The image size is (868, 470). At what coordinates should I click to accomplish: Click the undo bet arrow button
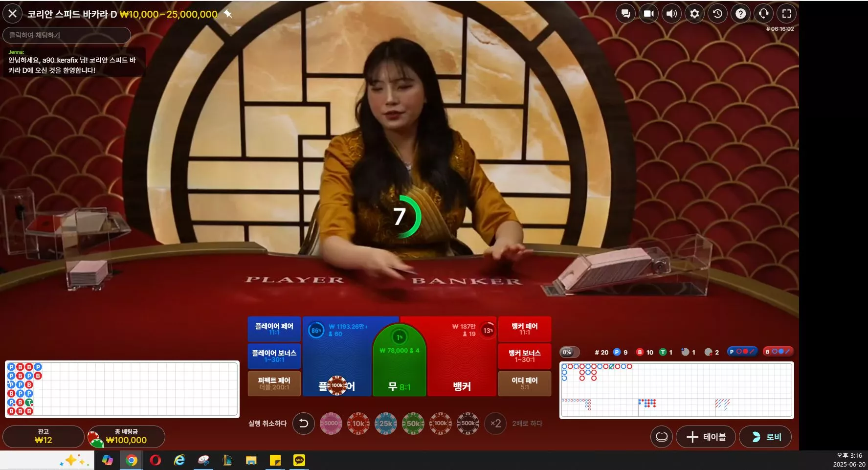[x=303, y=424]
